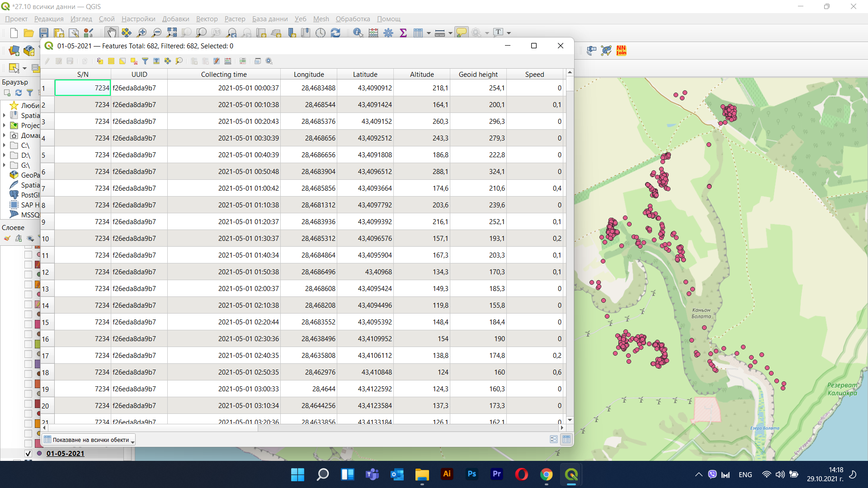Expand the G:\ drive in Browser

click(x=4, y=165)
